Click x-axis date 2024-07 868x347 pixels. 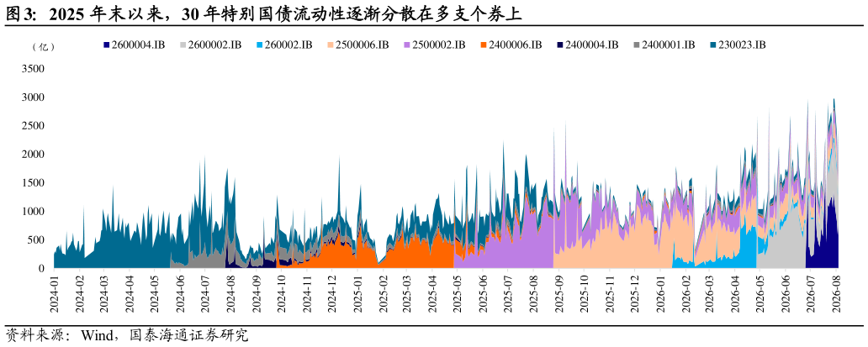point(204,296)
